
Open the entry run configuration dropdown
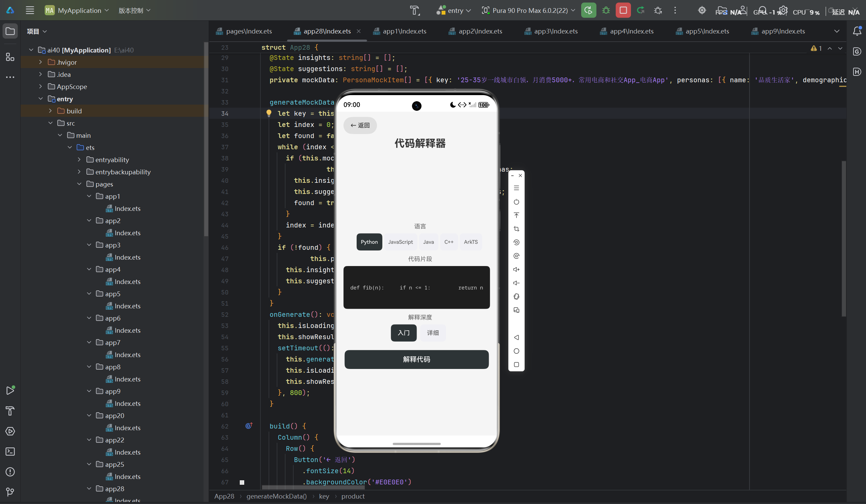453,10
